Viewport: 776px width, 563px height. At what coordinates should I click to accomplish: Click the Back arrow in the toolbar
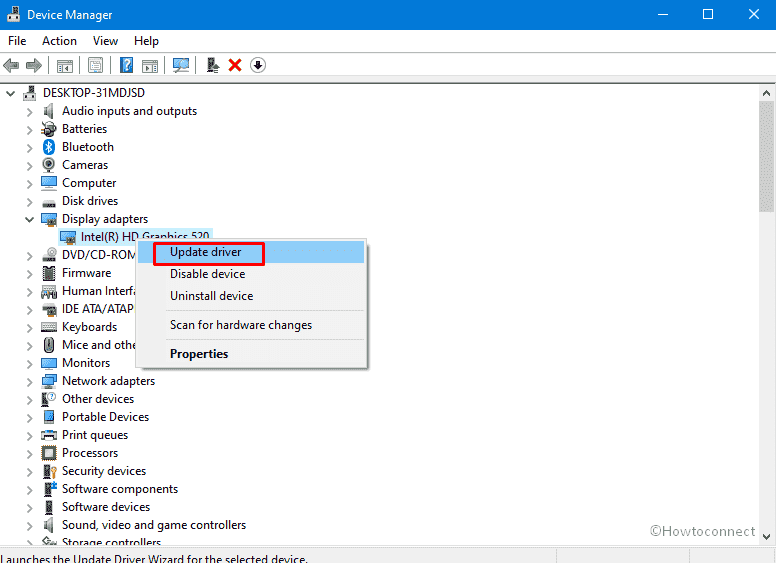coord(11,65)
